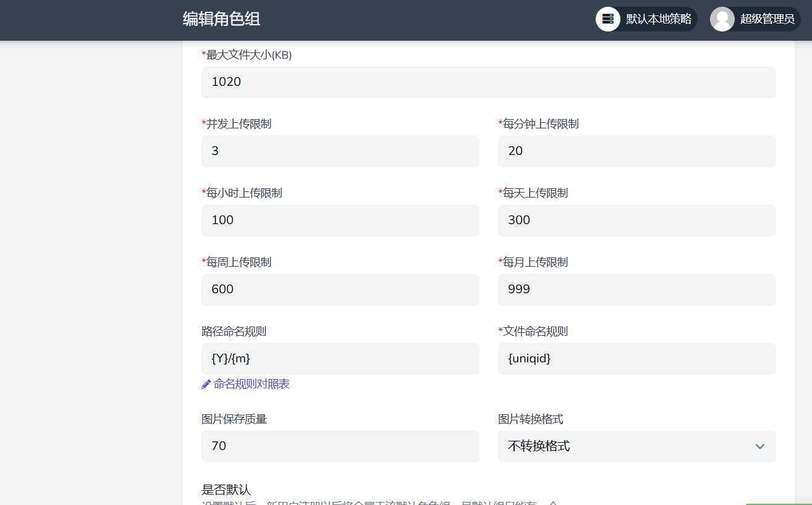The height and width of the screenshot is (505, 812).
Task: Click the 图片保存质量 label text
Action: coord(234,419)
